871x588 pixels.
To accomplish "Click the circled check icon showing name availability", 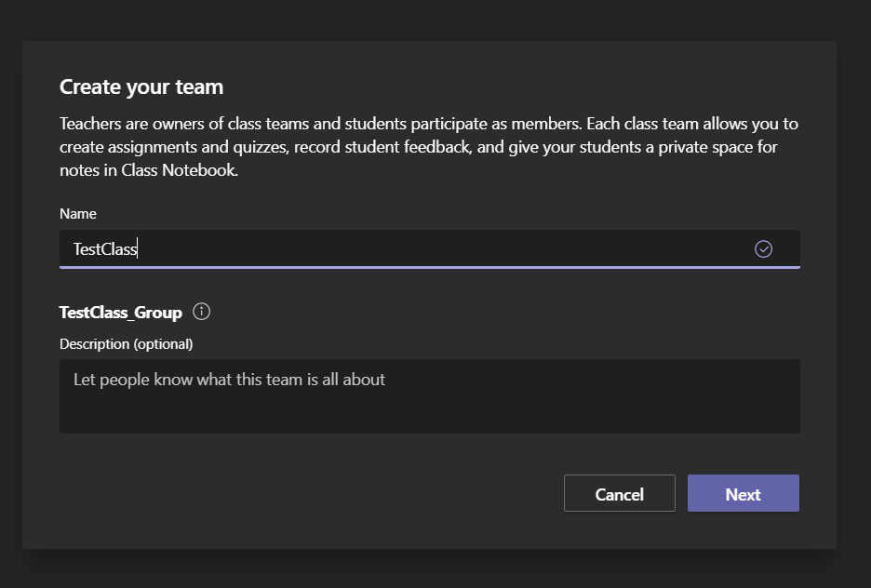I will point(763,248).
